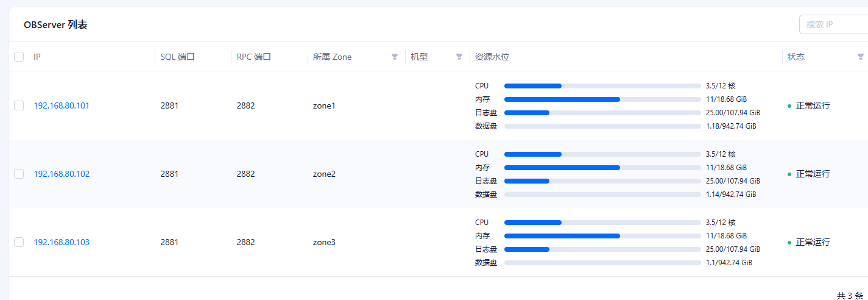Open the 机型 column filter icon
The width and height of the screenshot is (868, 300).
tap(459, 57)
